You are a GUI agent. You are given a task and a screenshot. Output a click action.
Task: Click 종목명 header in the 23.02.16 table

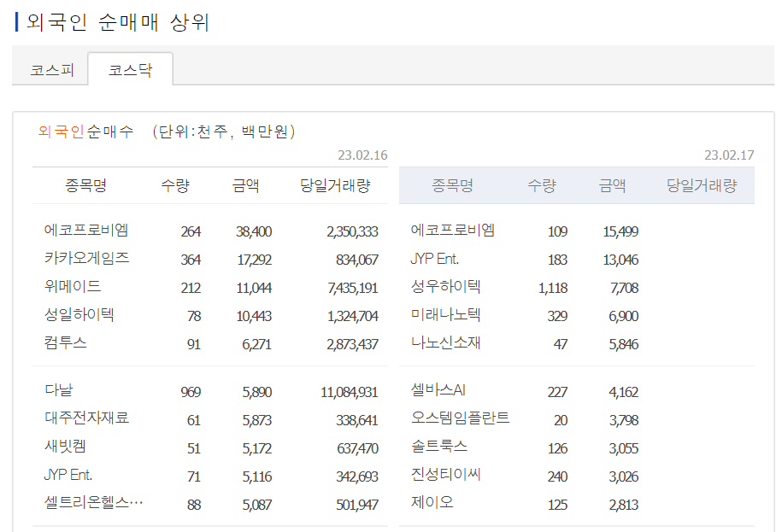pos(85,186)
